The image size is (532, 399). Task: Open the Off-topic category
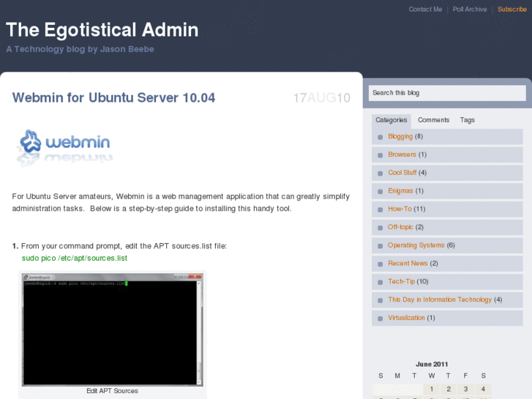[400, 227]
